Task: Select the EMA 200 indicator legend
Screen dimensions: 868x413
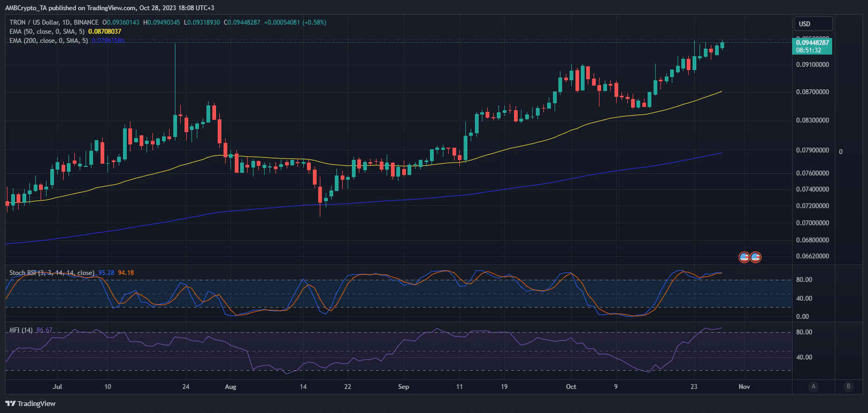Action: coord(49,41)
